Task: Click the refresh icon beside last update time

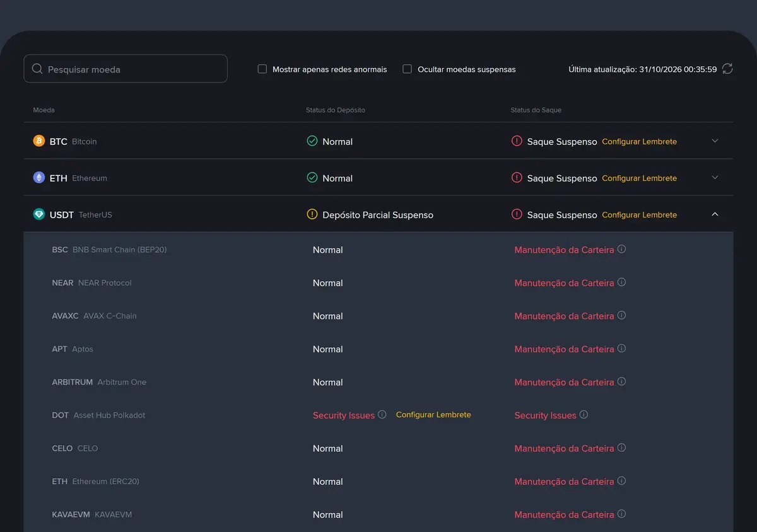Action: [x=727, y=69]
